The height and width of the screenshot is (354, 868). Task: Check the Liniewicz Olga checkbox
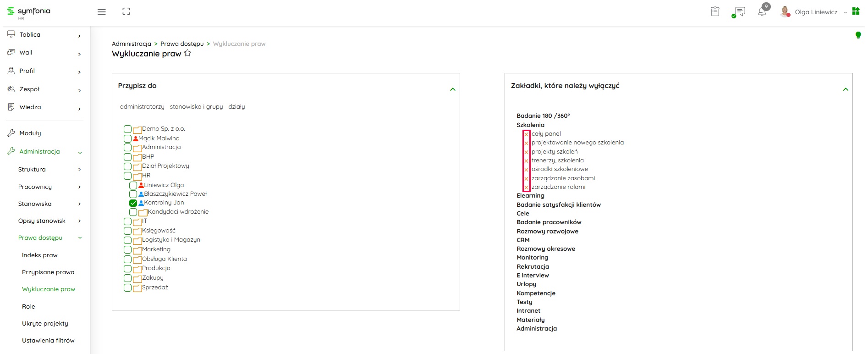pos(133,185)
